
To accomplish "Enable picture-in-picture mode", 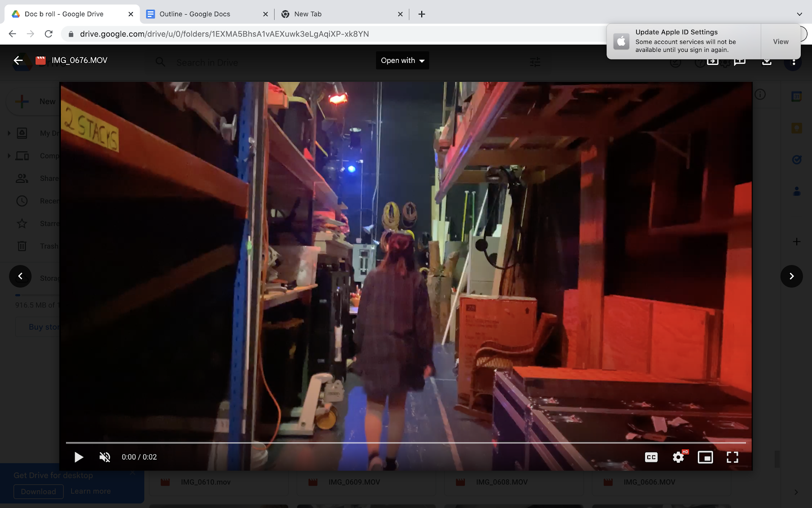I will tap(705, 457).
